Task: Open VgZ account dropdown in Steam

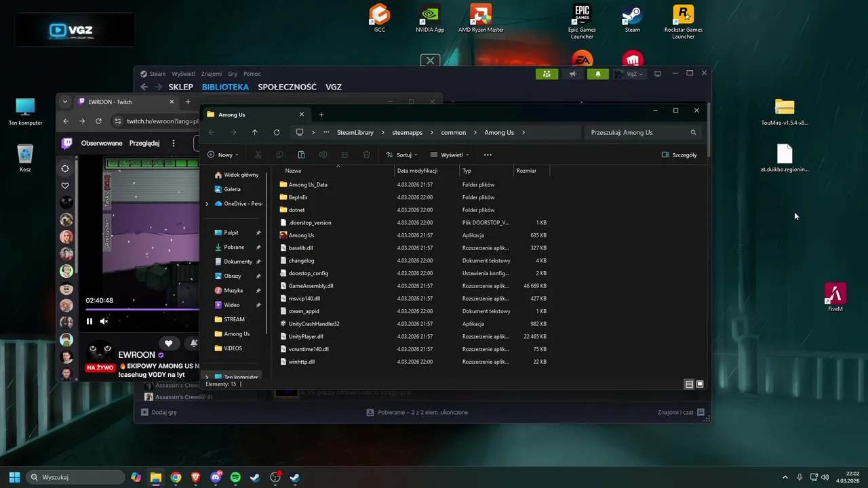Action: coord(629,74)
